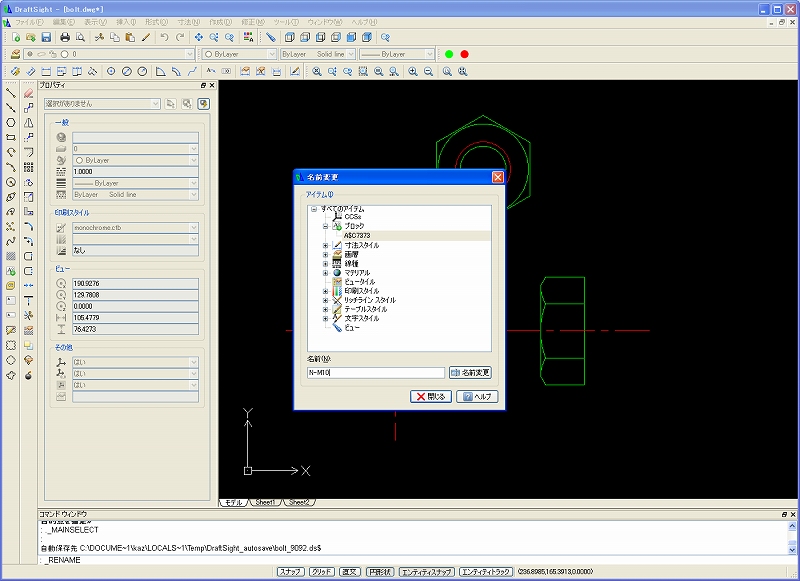Open Print Preview from the toolbar
The width and height of the screenshot is (800, 581).
point(80,37)
